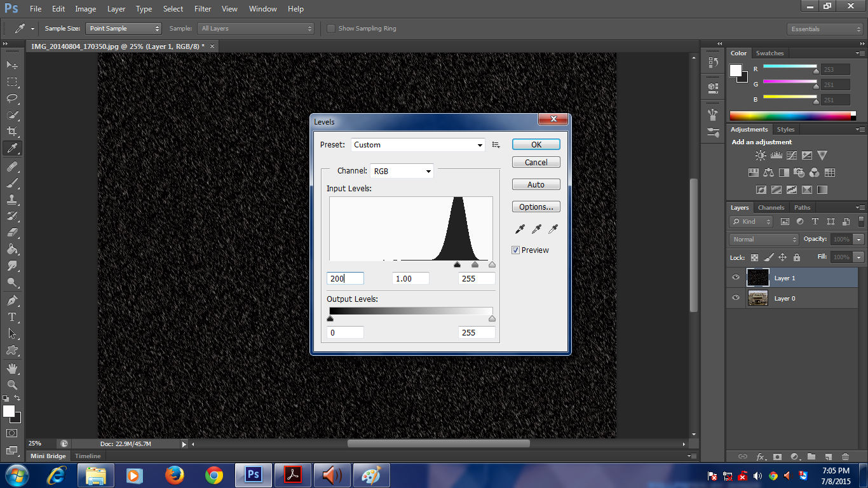Add a layer mask icon
The image size is (868, 488).
(x=777, y=456)
